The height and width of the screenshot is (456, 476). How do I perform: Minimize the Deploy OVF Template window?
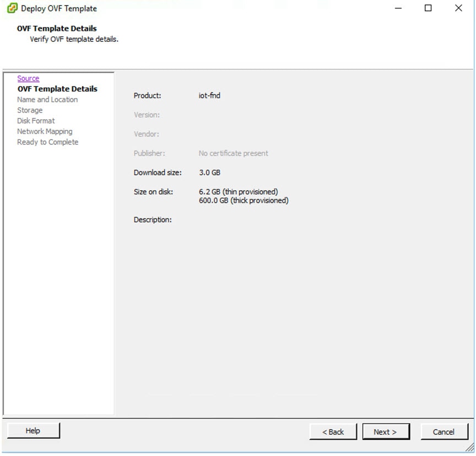398,8
